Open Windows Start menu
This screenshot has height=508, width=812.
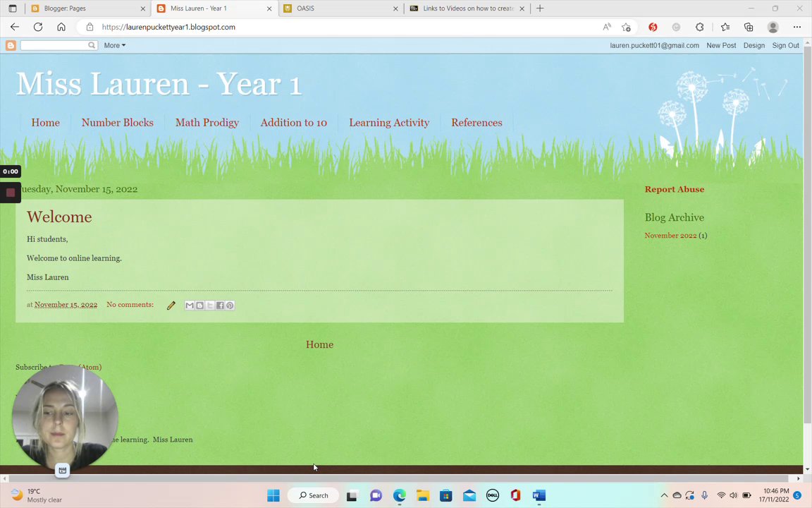coord(273,495)
